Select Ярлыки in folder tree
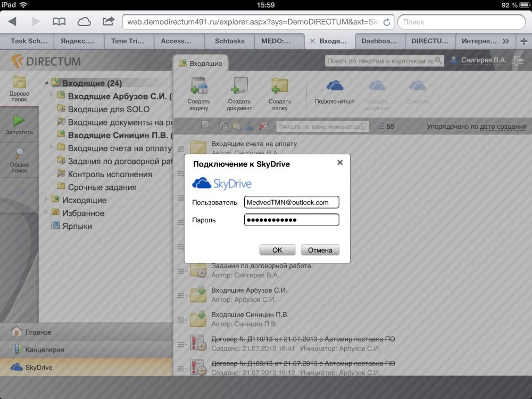 [77, 226]
